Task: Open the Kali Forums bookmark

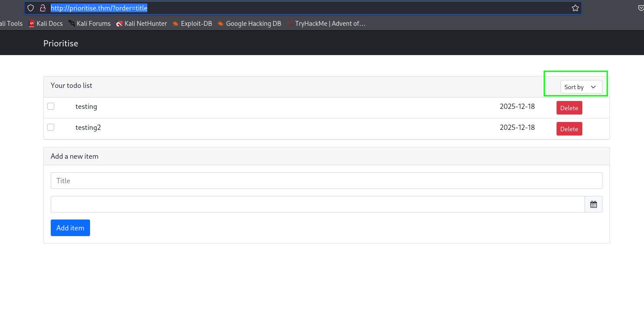Action: click(90, 24)
